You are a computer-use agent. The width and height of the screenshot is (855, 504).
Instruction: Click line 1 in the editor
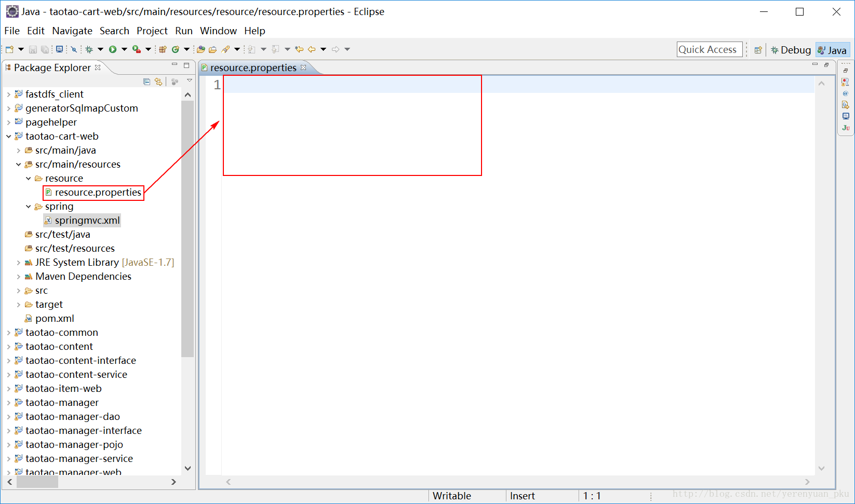(x=517, y=85)
